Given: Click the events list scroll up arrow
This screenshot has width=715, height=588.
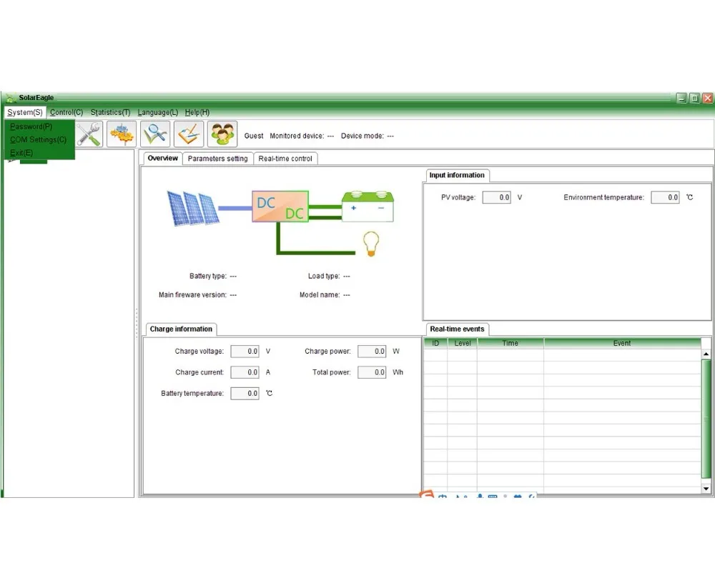Looking at the screenshot, I should pos(706,354).
